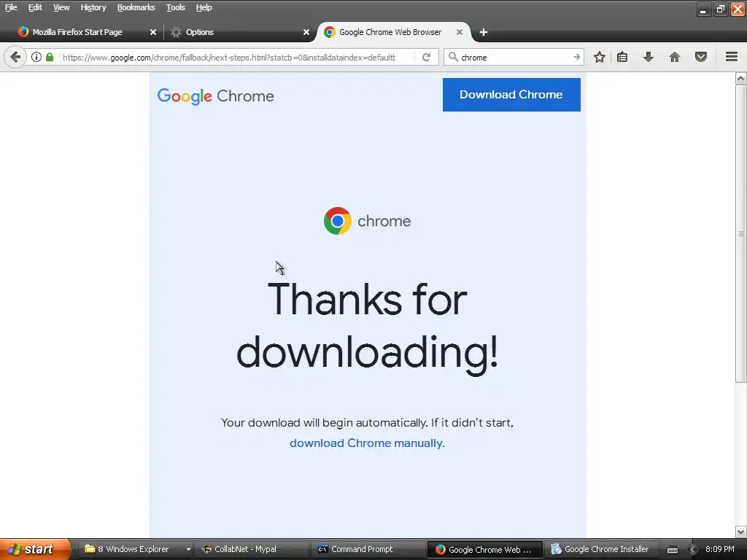Go back to the previous page

click(15, 57)
